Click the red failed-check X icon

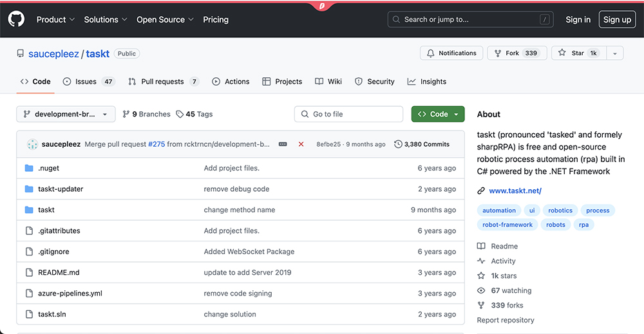tap(301, 144)
